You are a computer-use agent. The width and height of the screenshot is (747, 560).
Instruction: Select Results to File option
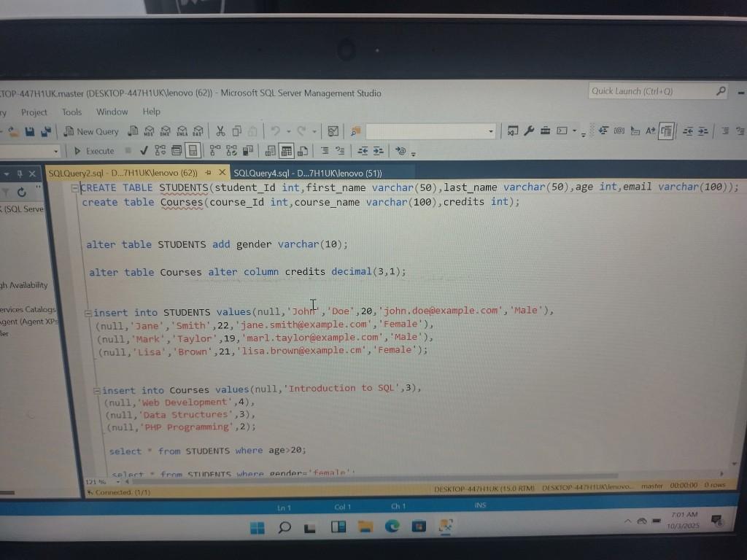[x=303, y=152]
